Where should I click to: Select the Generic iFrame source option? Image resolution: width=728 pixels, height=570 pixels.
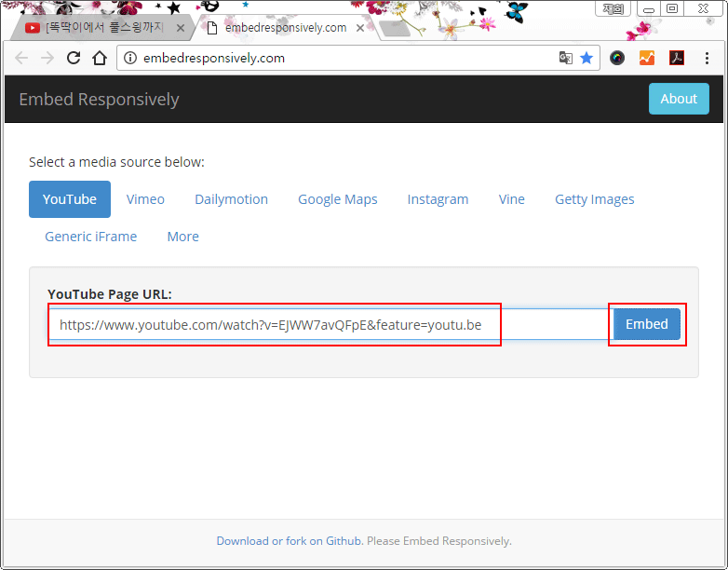pos(90,237)
